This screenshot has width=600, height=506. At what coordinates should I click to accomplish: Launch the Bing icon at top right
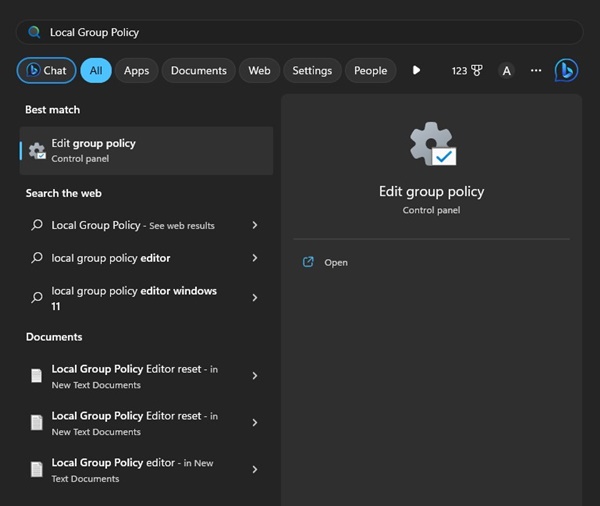pos(566,70)
